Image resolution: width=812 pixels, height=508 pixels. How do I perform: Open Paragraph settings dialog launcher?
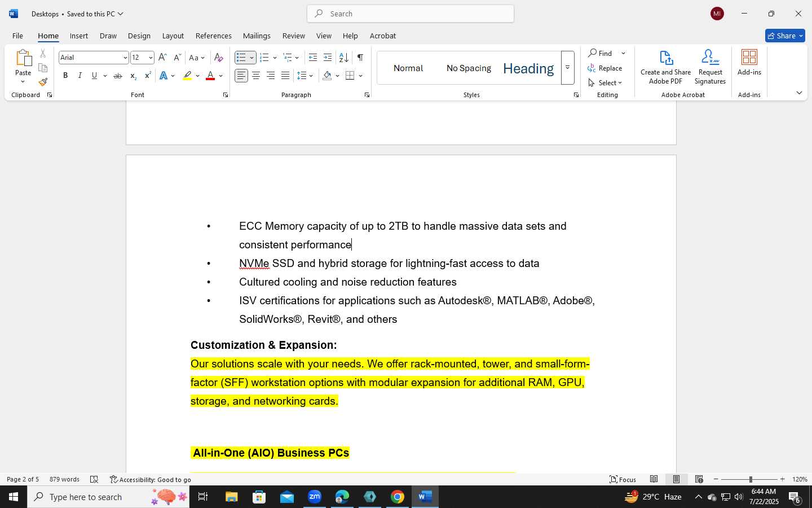367,95
